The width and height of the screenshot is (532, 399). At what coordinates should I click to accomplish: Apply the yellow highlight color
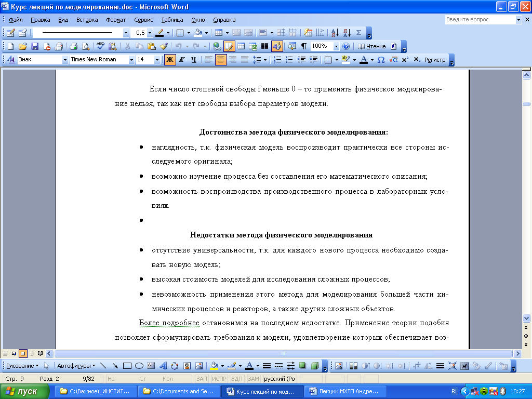pos(345,60)
